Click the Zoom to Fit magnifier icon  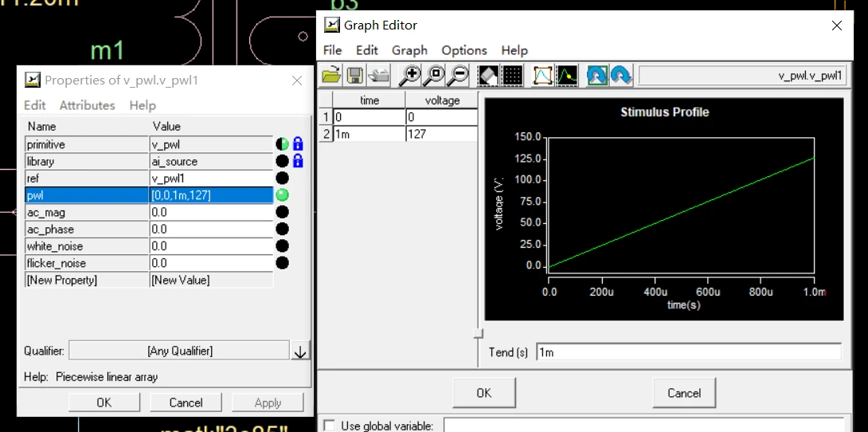(x=434, y=75)
